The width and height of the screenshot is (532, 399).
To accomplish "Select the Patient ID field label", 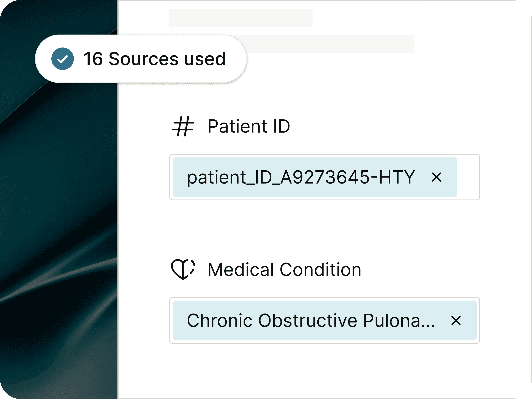I will (x=249, y=126).
